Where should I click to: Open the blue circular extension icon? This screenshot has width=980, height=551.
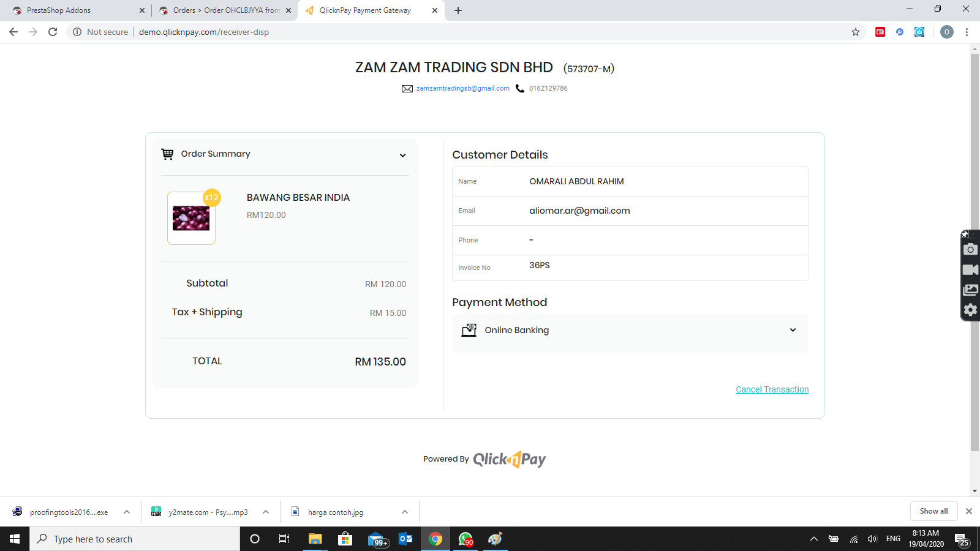[x=900, y=32]
